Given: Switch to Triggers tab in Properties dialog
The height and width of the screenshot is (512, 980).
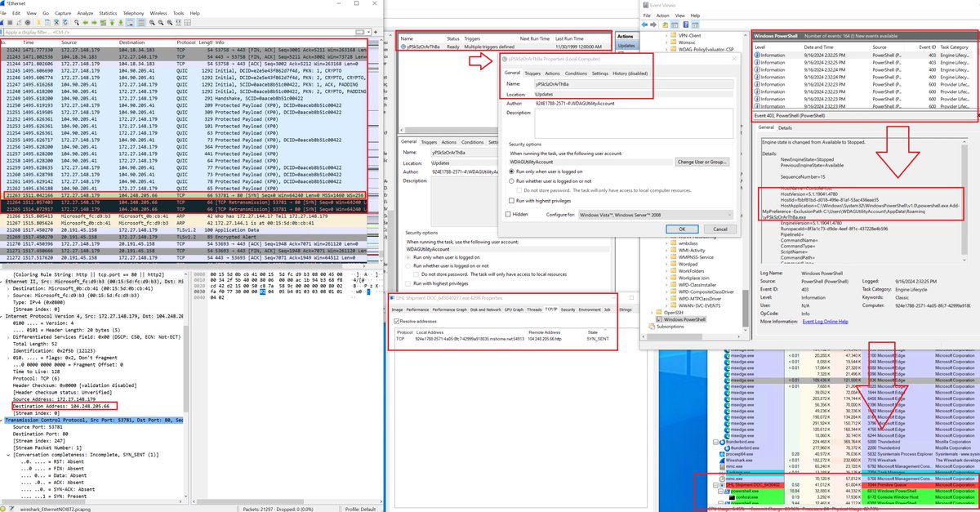Looking at the screenshot, I should (x=532, y=73).
